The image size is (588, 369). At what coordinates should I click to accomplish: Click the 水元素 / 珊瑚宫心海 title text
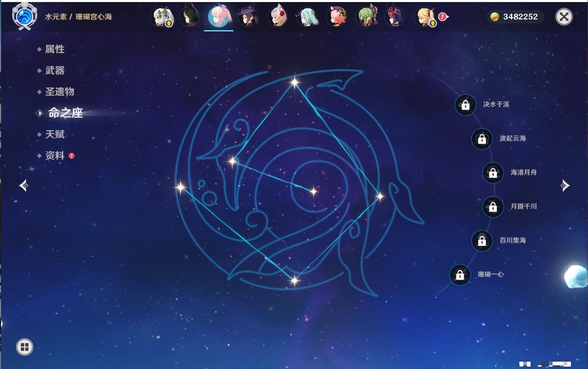click(x=78, y=17)
